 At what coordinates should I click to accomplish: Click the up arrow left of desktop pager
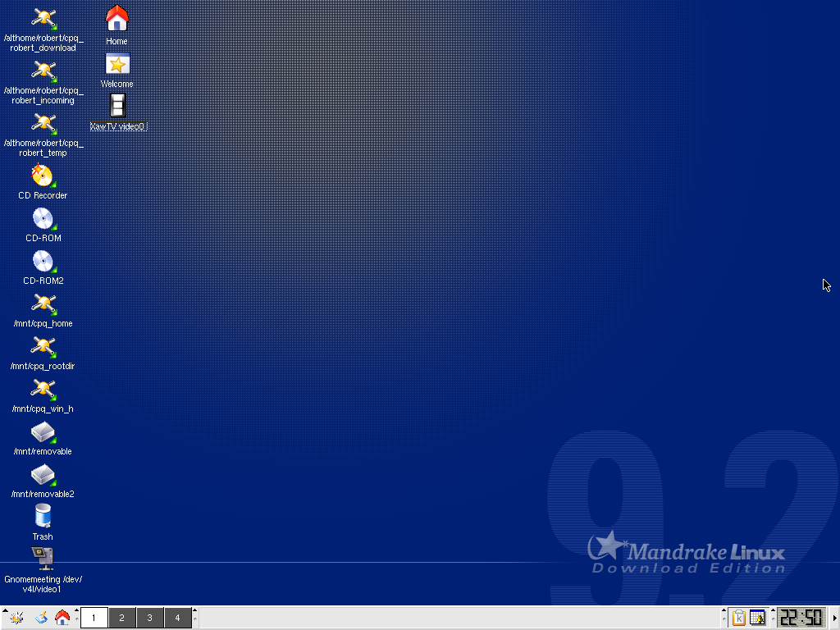(76, 610)
